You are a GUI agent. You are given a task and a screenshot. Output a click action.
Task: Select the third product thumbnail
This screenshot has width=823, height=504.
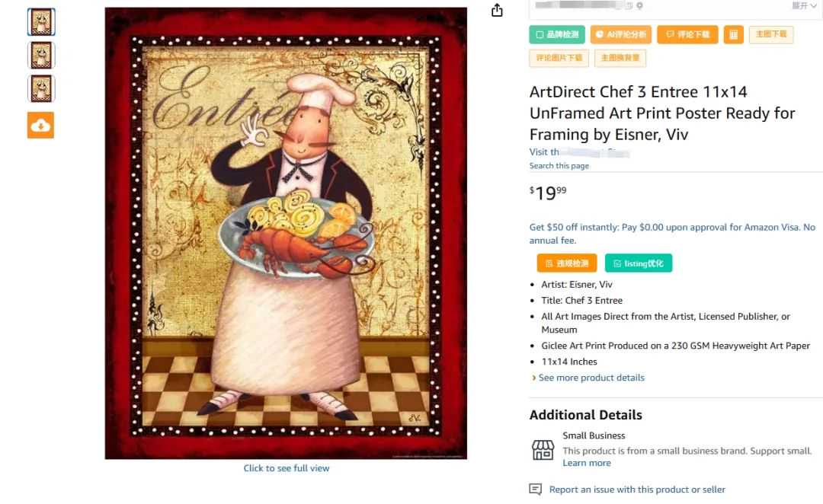coord(41,88)
